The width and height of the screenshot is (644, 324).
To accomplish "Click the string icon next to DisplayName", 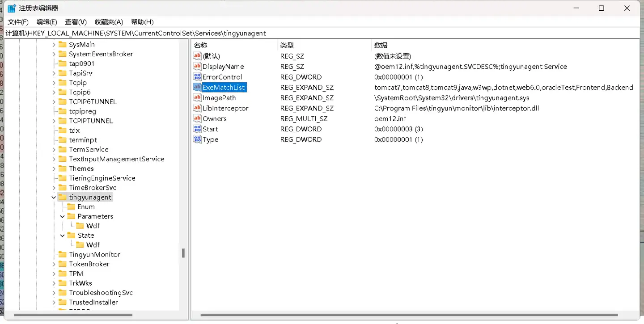I will click(197, 67).
